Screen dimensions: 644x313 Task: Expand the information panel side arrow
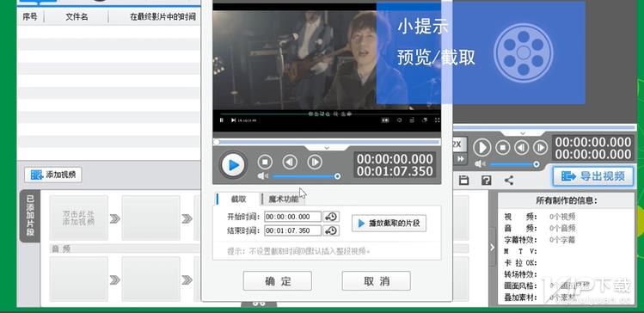click(492, 247)
